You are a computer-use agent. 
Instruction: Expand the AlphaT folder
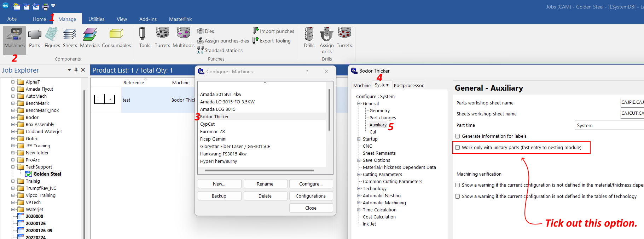pyautogui.click(x=13, y=82)
